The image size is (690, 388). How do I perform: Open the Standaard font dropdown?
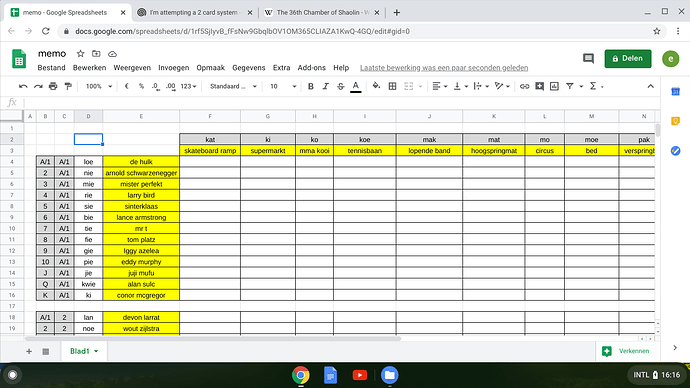click(233, 86)
